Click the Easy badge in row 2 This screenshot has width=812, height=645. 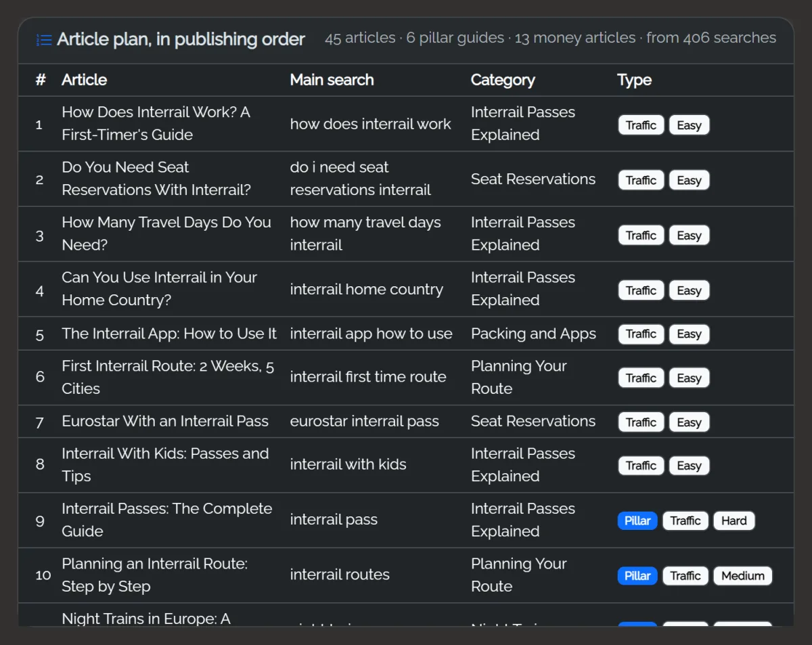coord(689,180)
